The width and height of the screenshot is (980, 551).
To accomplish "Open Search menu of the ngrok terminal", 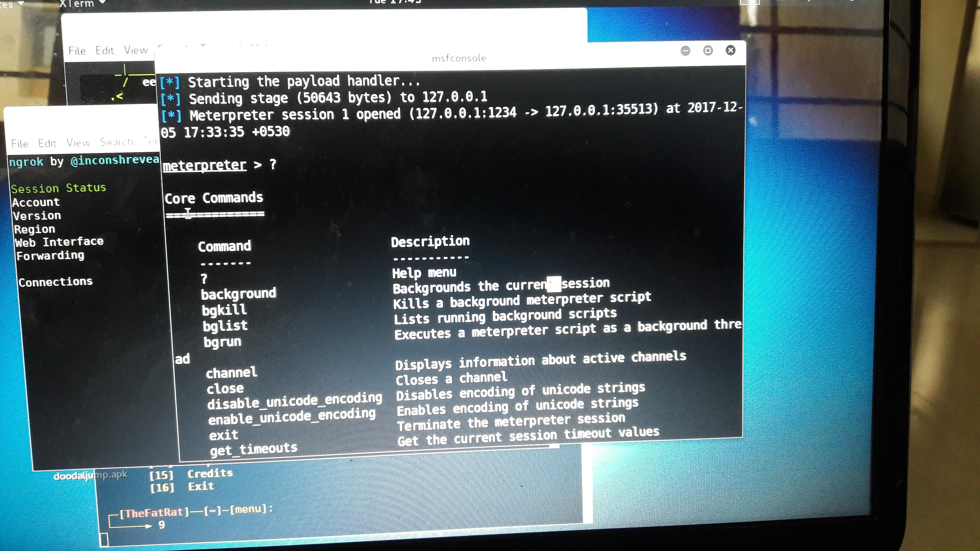I will coord(116,142).
